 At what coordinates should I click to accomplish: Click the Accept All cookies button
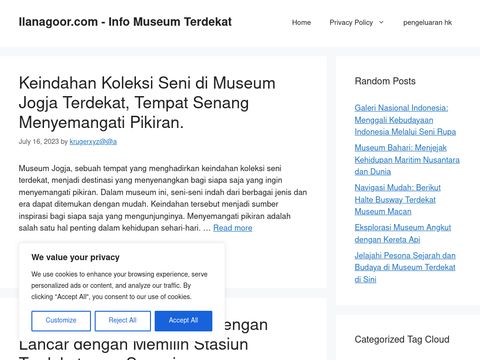point(183,321)
